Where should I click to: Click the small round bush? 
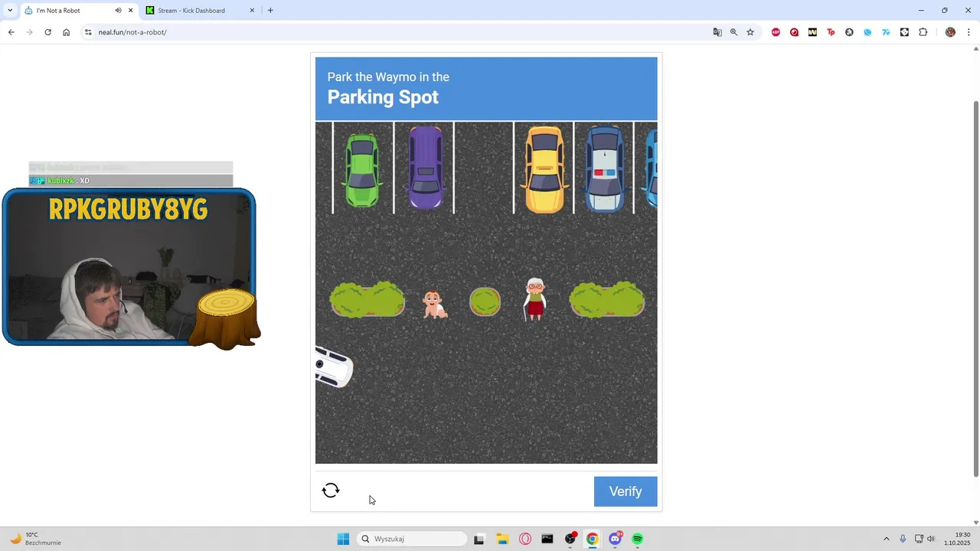[x=485, y=302]
